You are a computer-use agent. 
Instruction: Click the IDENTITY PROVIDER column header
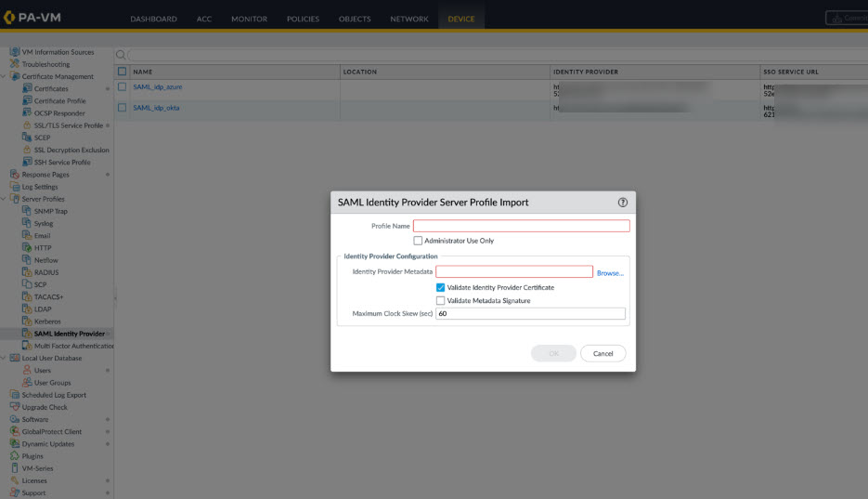[x=586, y=72]
